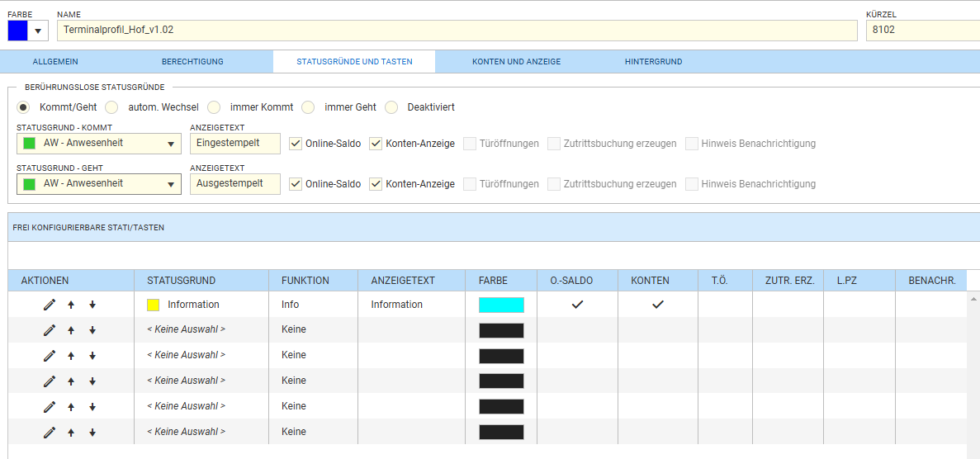
Task: Select the Kommt/Geht radio button
Action: point(23,107)
